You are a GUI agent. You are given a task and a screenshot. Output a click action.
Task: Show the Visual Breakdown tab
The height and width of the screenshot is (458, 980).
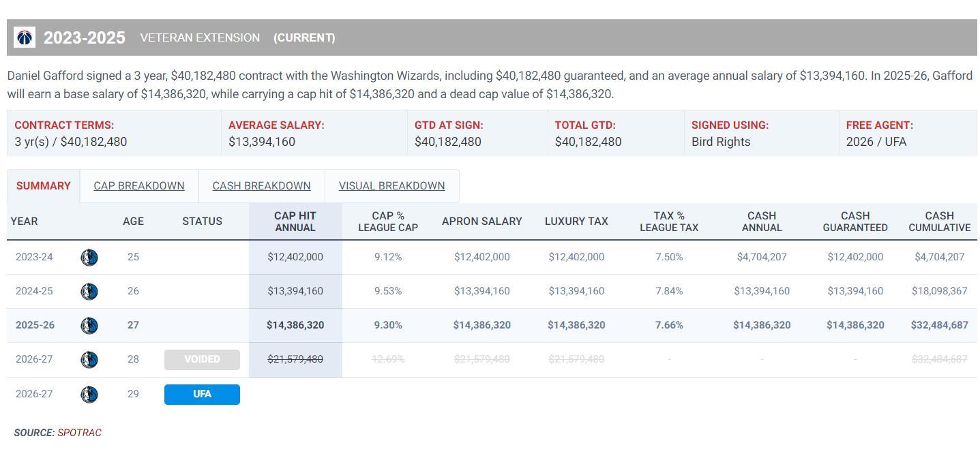(391, 186)
